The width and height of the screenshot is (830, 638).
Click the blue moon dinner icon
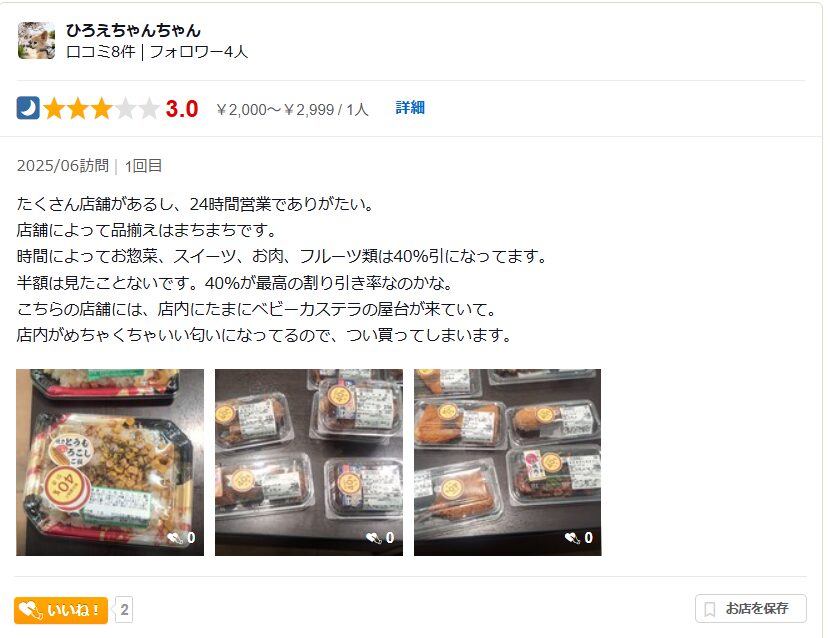28,108
